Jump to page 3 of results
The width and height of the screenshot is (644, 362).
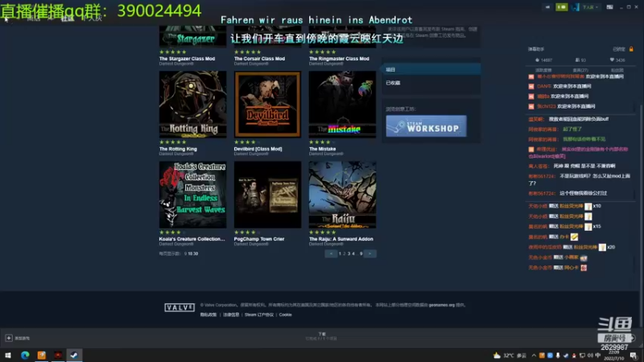349,253
